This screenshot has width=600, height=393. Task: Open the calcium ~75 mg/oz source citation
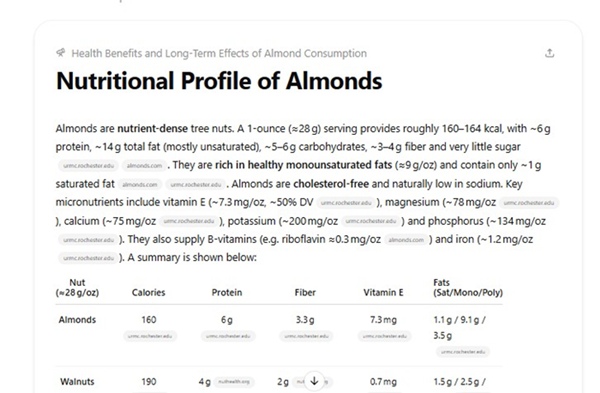(189, 221)
